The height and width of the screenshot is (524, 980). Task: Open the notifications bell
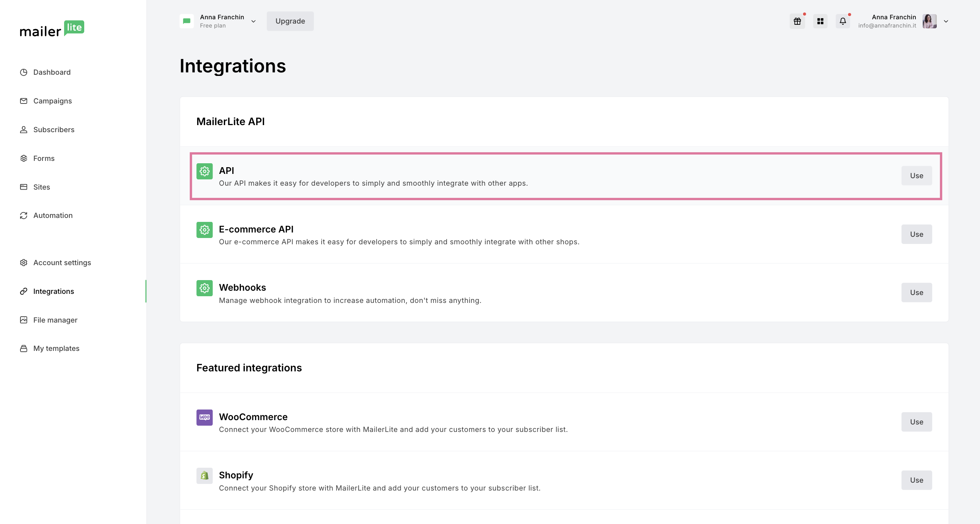[x=843, y=21]
